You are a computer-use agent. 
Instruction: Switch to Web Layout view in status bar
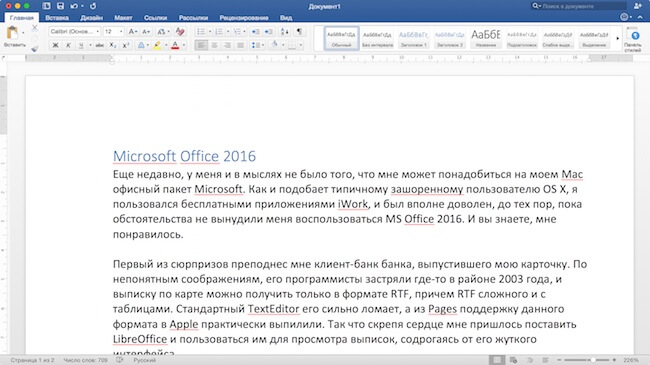(x=513, y=360)
